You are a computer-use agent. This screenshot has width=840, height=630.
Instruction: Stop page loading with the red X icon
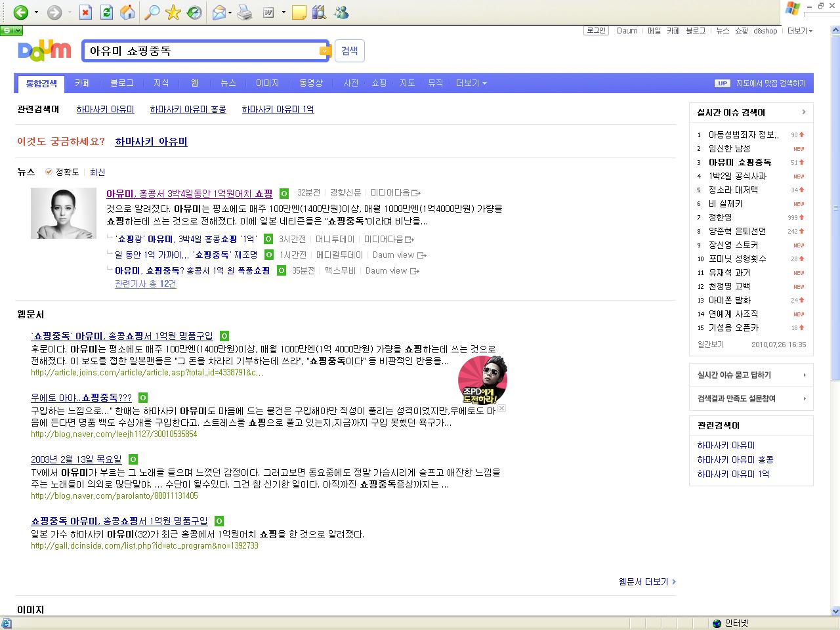85,12
